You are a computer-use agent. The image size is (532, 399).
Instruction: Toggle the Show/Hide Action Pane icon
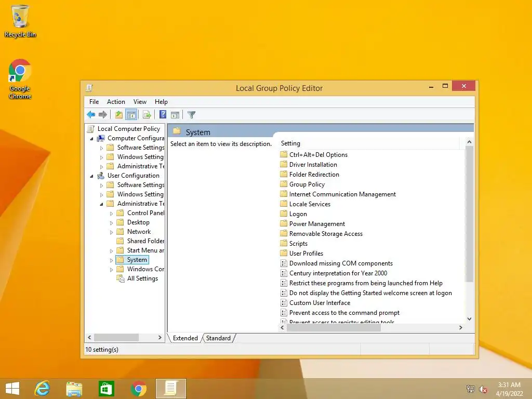pyautogui.click(x=175, y=115)
